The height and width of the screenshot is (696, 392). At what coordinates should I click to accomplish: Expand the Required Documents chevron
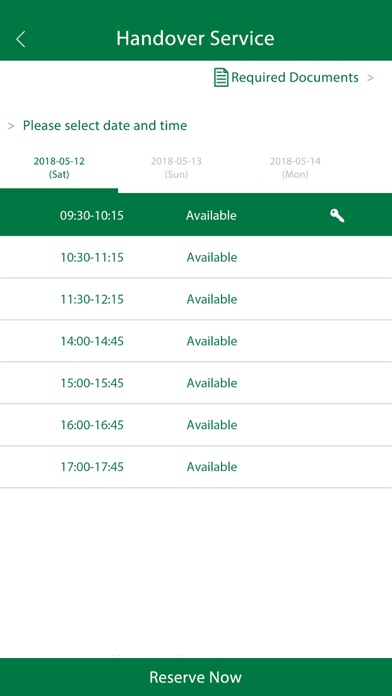[x=370, y=78]
